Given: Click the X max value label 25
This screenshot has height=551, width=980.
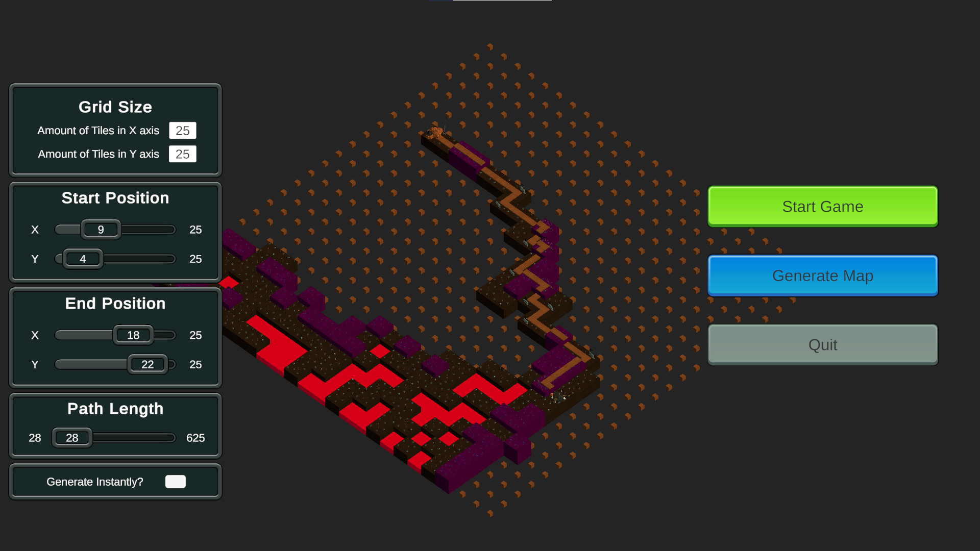Looking at the screenshot, I should pyautogui.click(x=195, y=230).
